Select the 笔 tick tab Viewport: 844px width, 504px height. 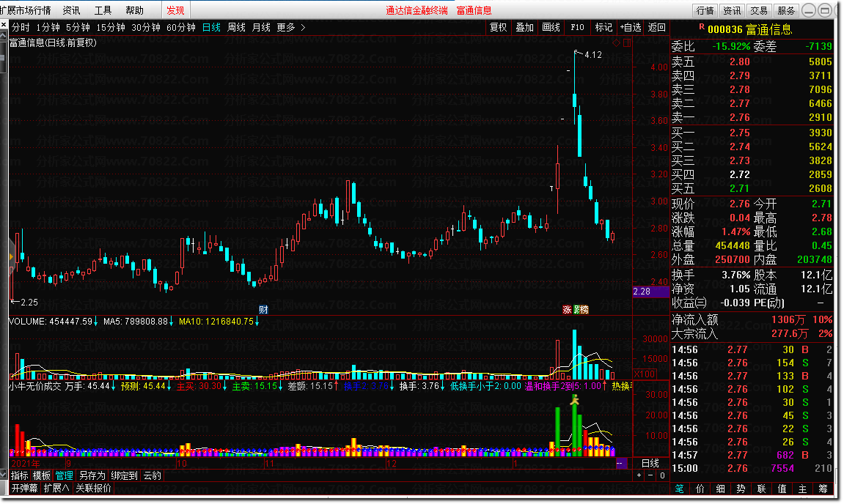tap(679, 489)
